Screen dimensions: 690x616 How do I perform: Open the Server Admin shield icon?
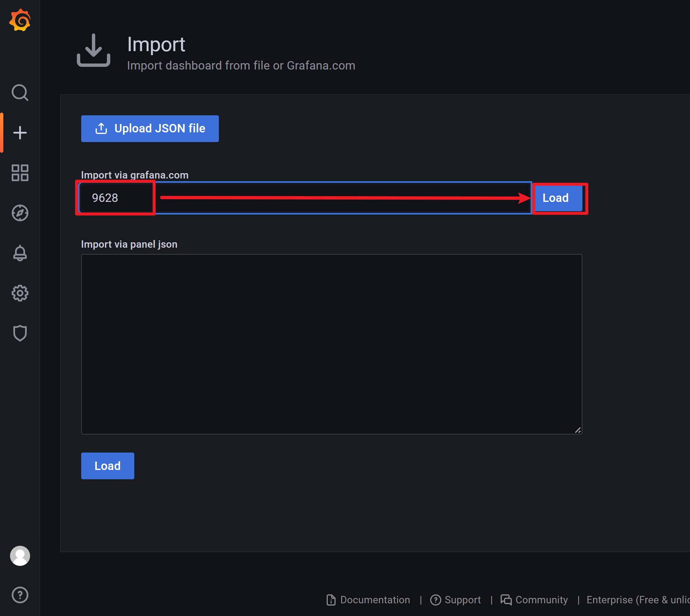(20, 333)
